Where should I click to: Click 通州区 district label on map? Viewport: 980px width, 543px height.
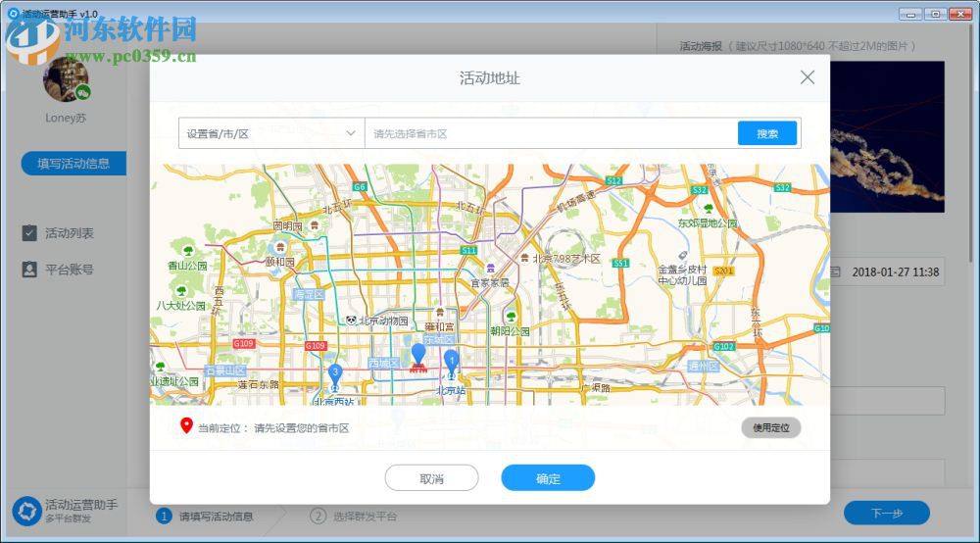703,367
